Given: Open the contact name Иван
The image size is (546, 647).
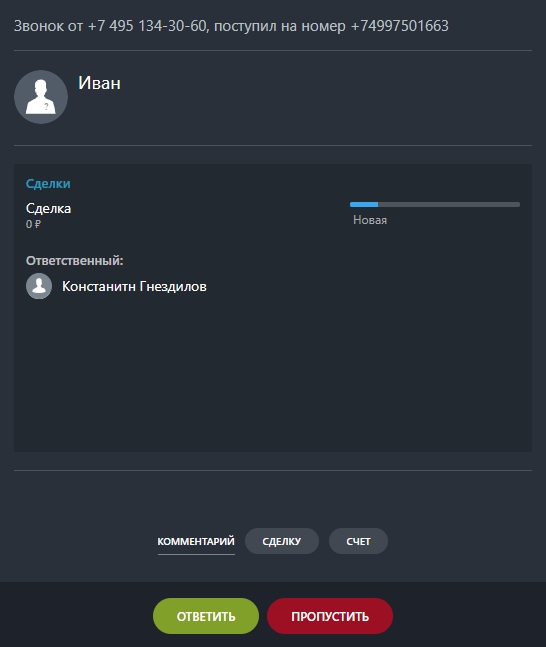Looking at the screenshot, I should (x=99, y=83).
